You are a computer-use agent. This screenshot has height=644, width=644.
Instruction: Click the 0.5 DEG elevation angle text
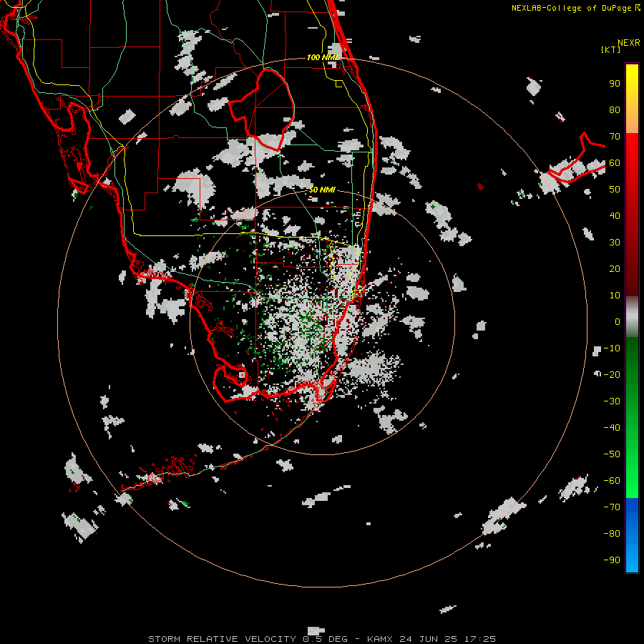point(325,639)
